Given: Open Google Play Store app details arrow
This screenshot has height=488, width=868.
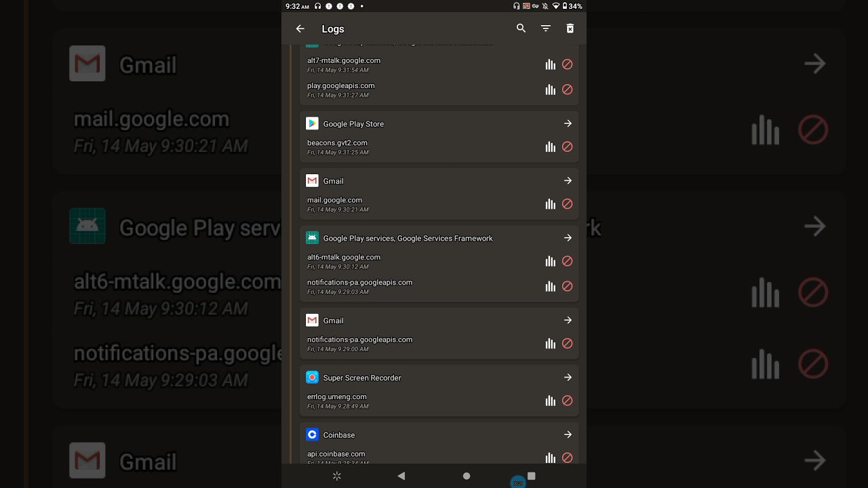Looking at the screenshot, I should (x=568, y=123).
